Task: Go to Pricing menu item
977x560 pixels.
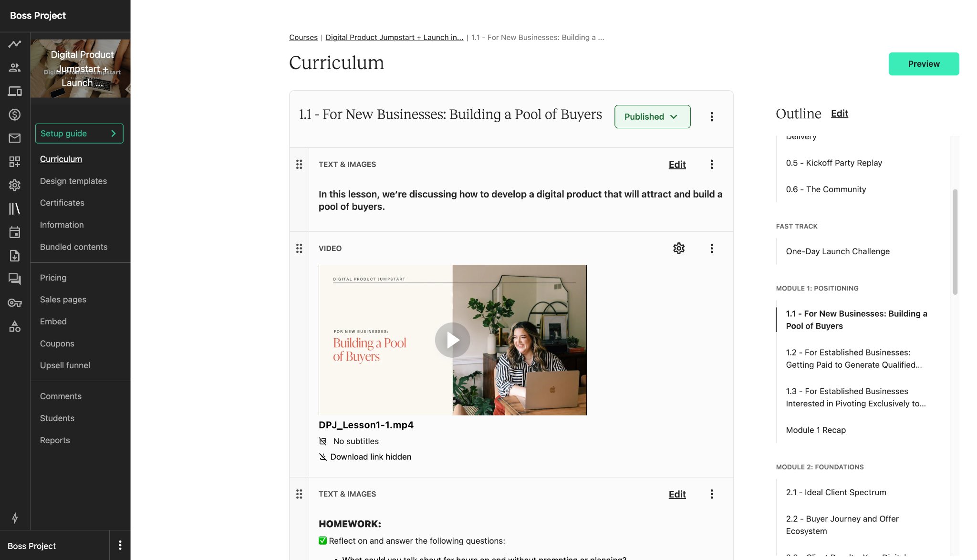Action: pyautogui.click(x=53, y=278)
